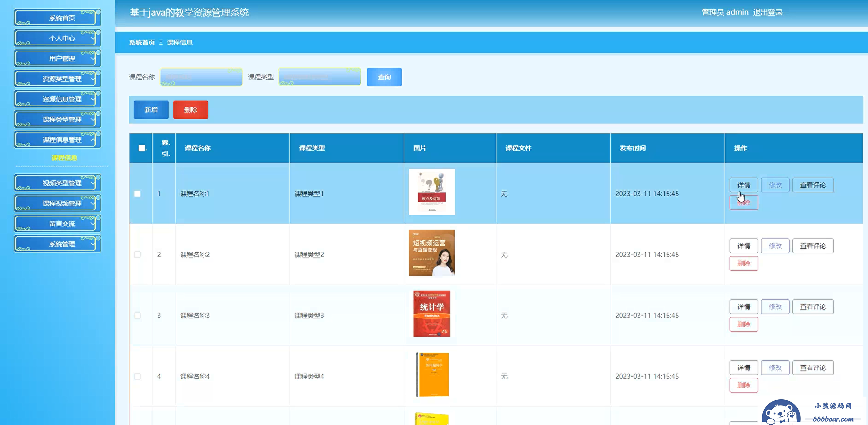
Task: Click 查看评论 for 课程名称1
Action: click(x=813, y=185)
